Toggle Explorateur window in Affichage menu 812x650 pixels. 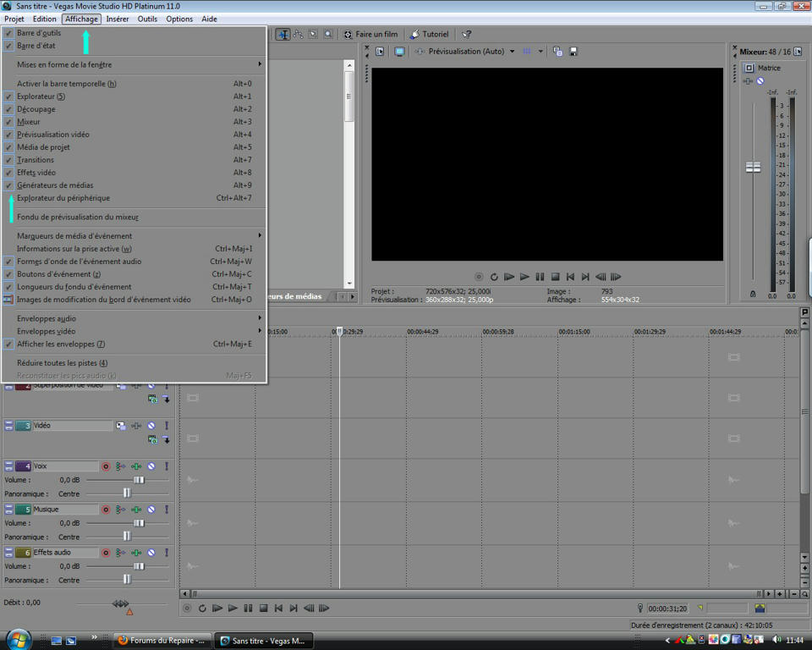coord(134,96)
